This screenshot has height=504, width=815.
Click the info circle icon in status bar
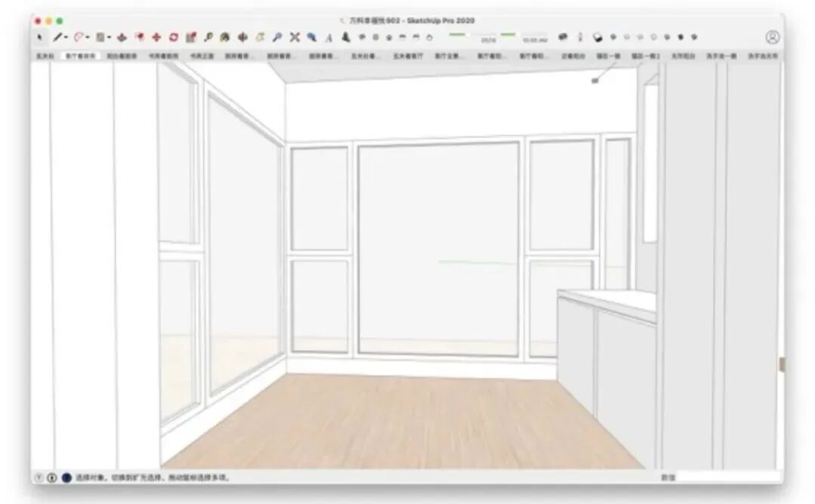[x=52, y=478]
